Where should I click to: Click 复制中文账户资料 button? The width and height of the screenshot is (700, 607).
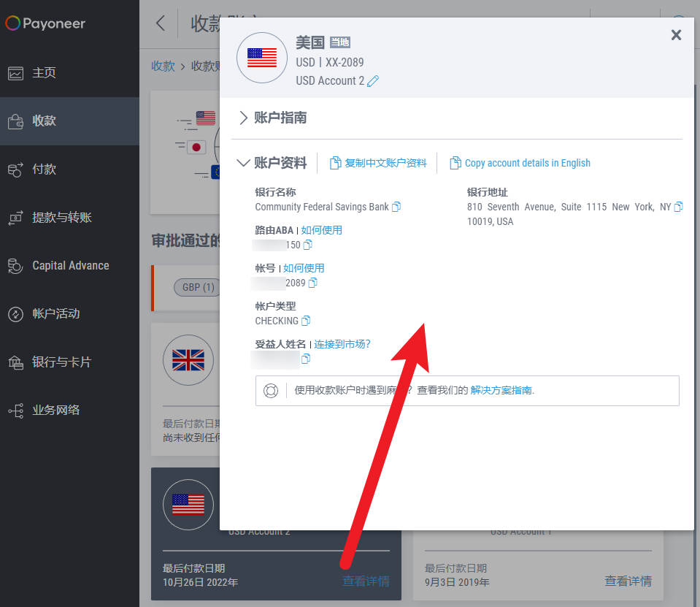pos(378,163)
